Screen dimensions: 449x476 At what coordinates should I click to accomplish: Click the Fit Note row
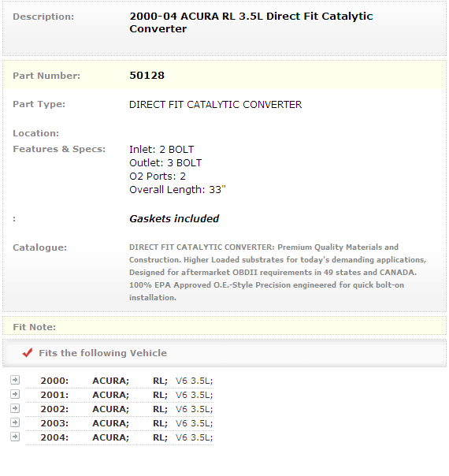pos(224,326)
